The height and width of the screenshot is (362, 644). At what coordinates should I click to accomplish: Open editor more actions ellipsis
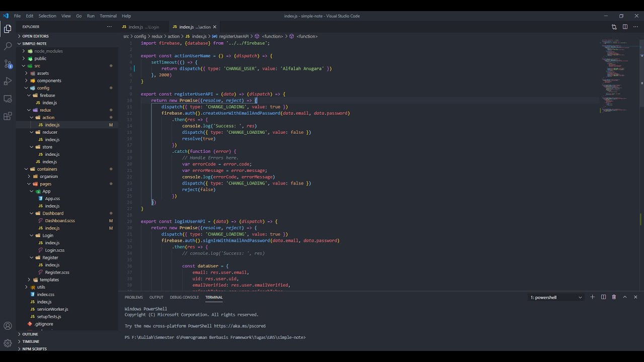tap(635, 27)
